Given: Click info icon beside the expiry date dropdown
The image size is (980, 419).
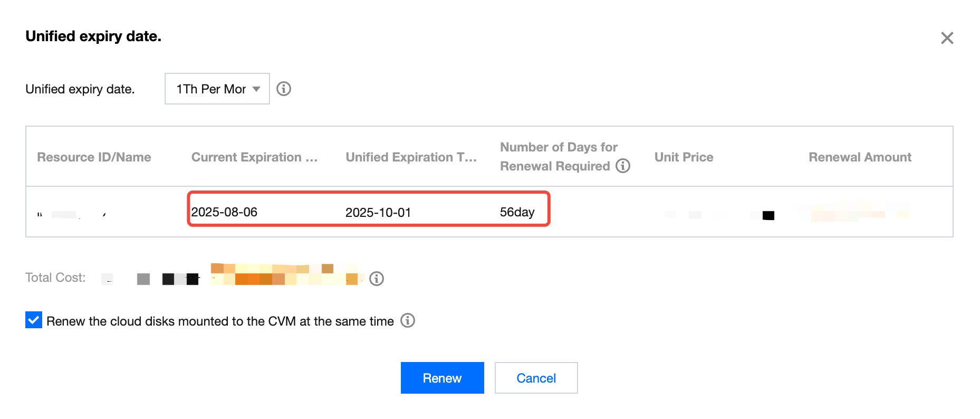Looking at the screenshot, I should 284,89.
